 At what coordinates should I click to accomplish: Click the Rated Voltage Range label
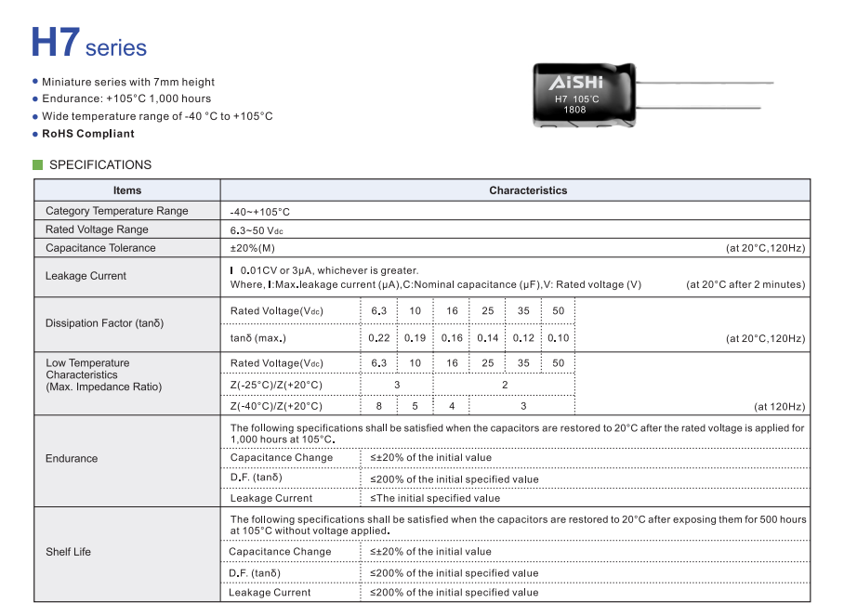[x=97, y=229]
